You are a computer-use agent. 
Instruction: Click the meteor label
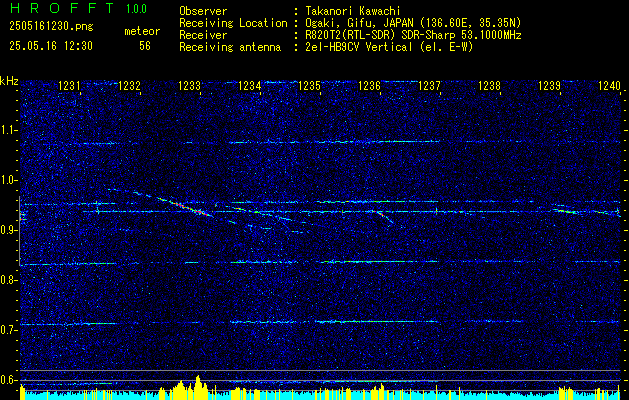click(142, 31)
